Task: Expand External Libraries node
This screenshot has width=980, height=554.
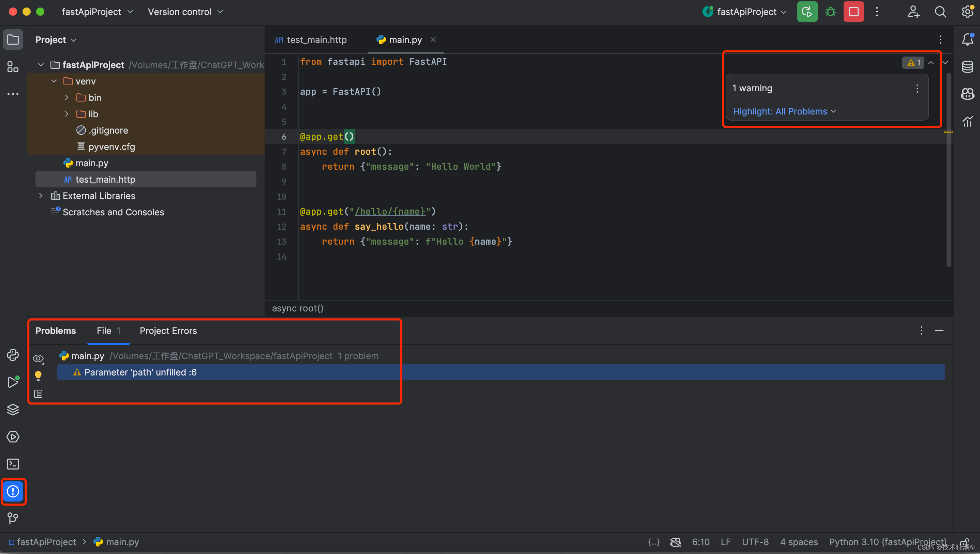Action: (x=41, y=196)
